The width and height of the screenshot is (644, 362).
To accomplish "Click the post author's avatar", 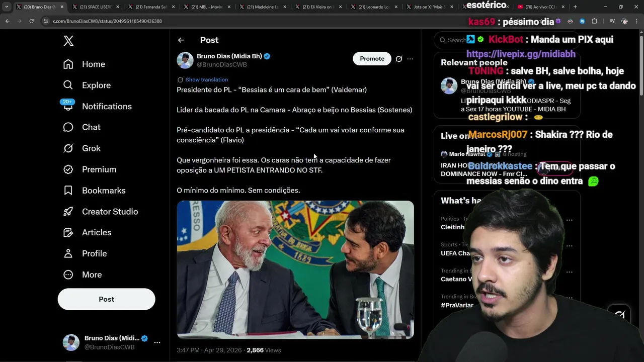I will point(185,60).
